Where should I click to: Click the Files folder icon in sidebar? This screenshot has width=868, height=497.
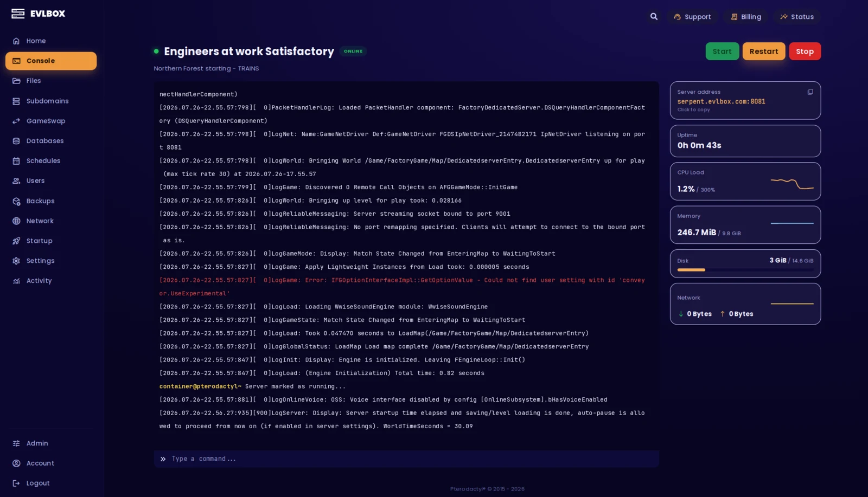click(x=16, y=81)
